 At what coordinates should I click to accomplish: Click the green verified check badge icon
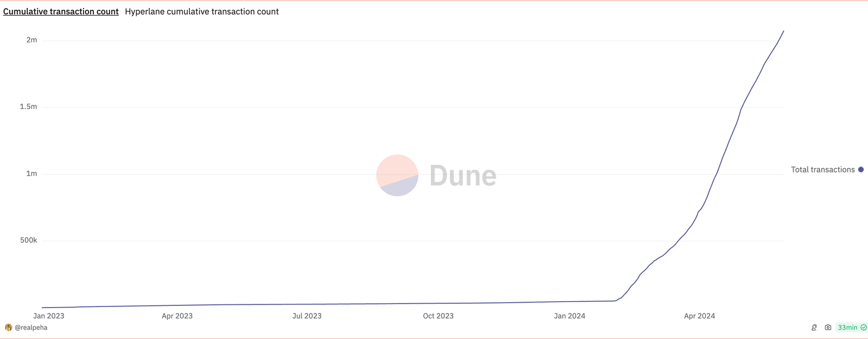864,328
